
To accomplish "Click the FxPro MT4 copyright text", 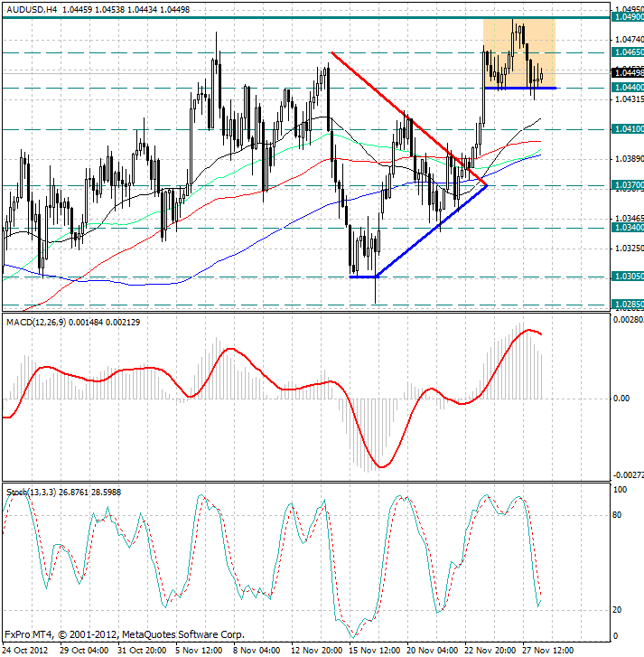I will pos(125,634).
